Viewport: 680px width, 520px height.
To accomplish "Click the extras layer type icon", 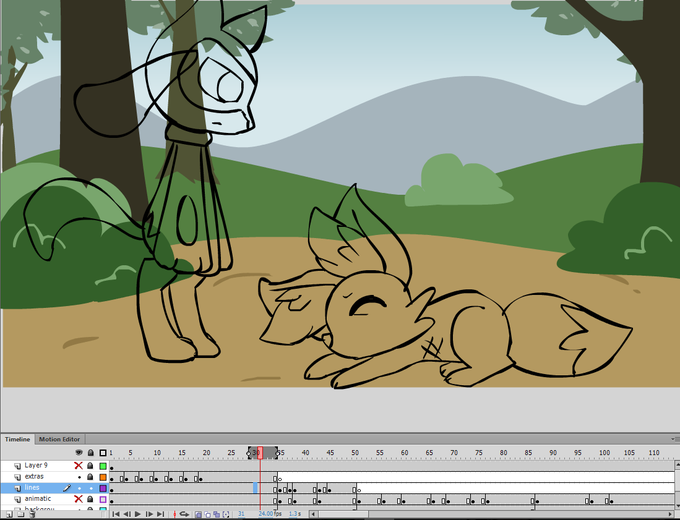I will [x=17, y=477].
